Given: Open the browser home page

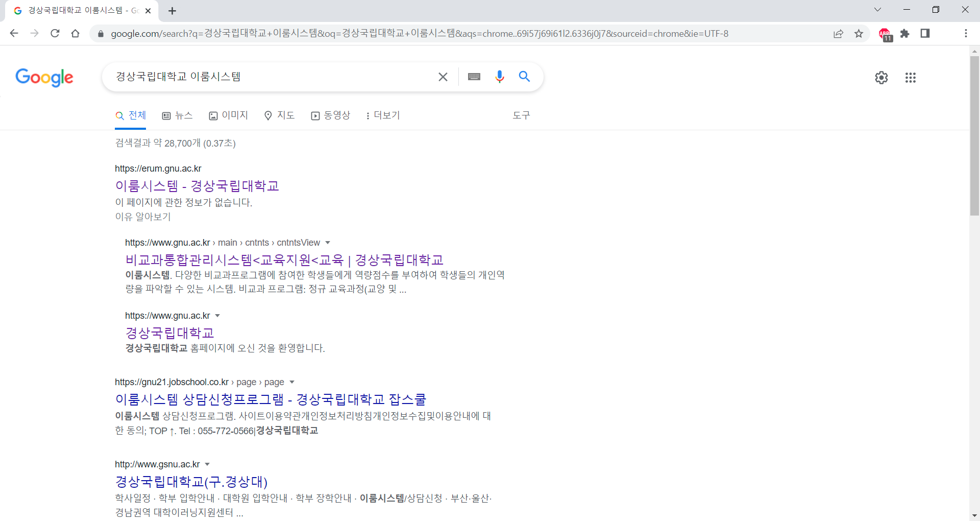Looking at the screenshot, I should (x=76, y=34).
